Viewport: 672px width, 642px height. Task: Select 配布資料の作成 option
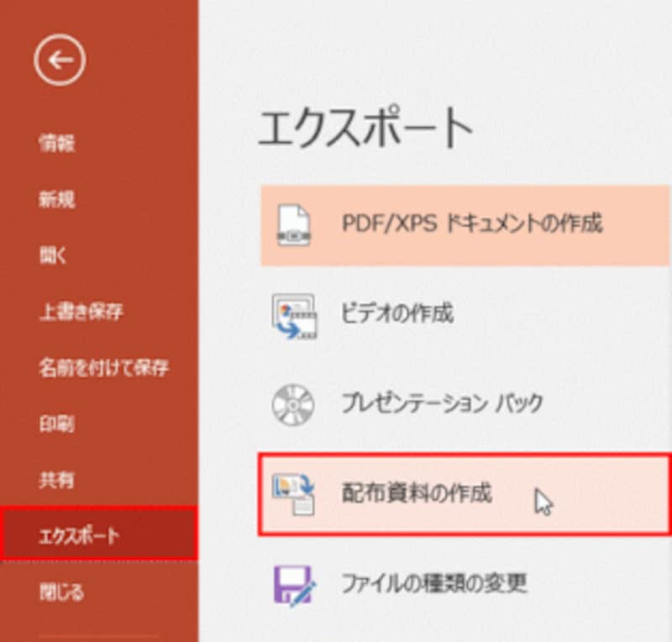tap(465, 493)
